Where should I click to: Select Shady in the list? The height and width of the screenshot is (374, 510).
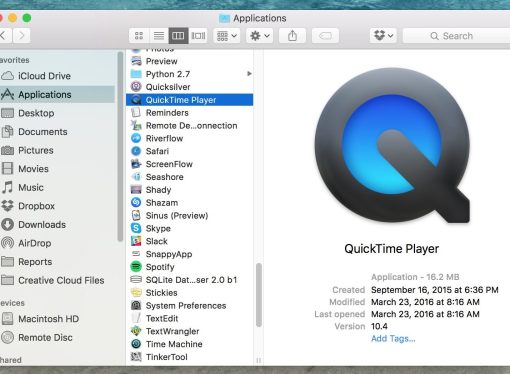189,190
